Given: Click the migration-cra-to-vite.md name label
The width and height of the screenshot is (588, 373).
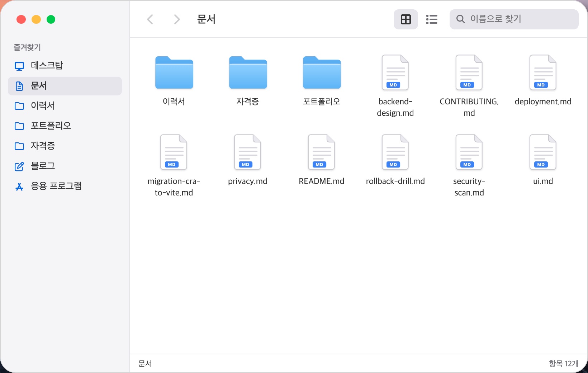Looking at the screenshot, I should (174, 187).
